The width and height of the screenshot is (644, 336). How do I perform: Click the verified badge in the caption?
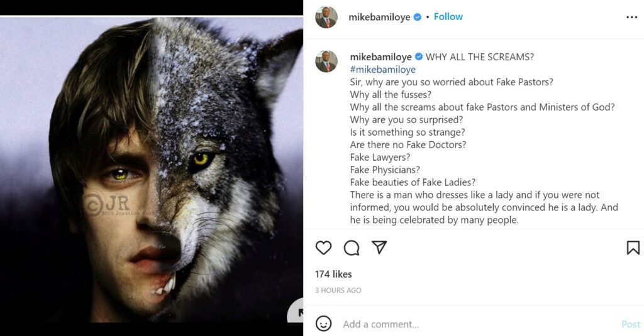(419, 57)
